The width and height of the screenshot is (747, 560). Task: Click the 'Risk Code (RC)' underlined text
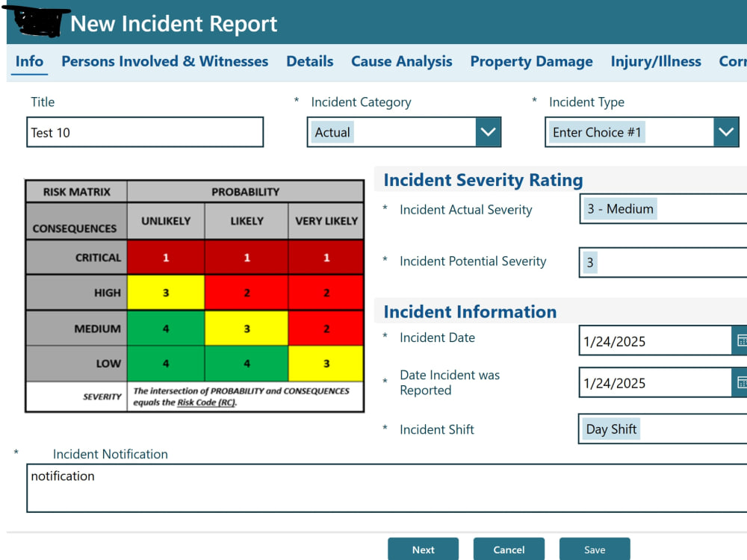(206, 402)
